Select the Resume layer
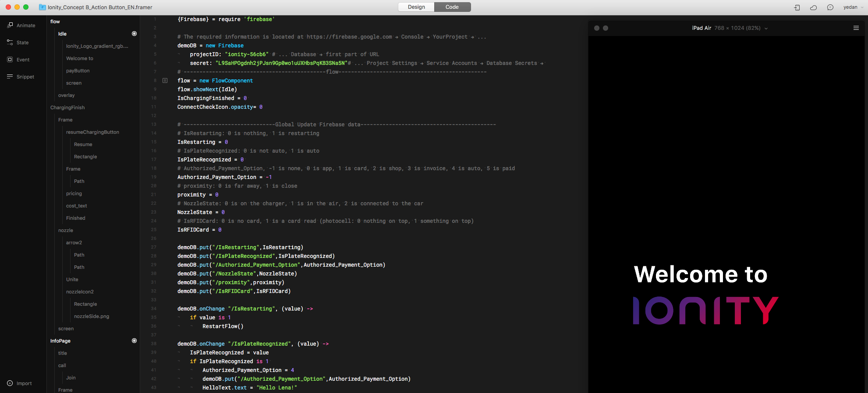Viewport: 868px width, 393px height. click(x=83, y=144)
